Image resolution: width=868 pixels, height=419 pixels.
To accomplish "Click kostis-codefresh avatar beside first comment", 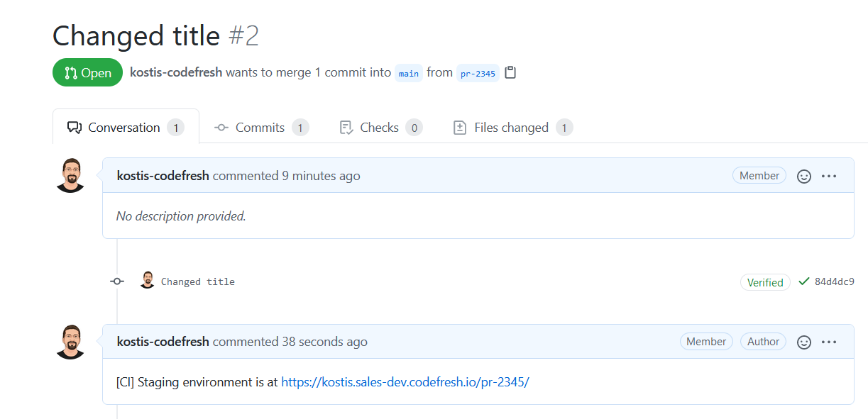I will pyautogui.click(x=70, y=175).
